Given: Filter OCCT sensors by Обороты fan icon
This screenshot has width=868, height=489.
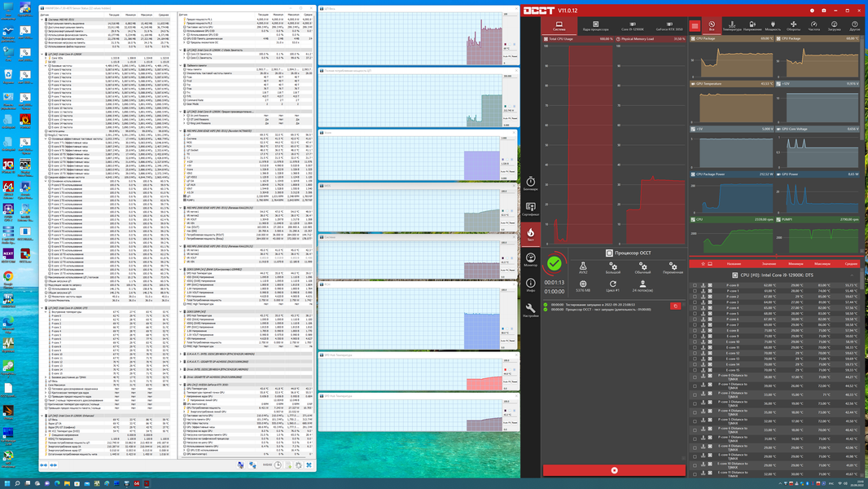Looking at the screenshot, I should click(x=793, y=26).
